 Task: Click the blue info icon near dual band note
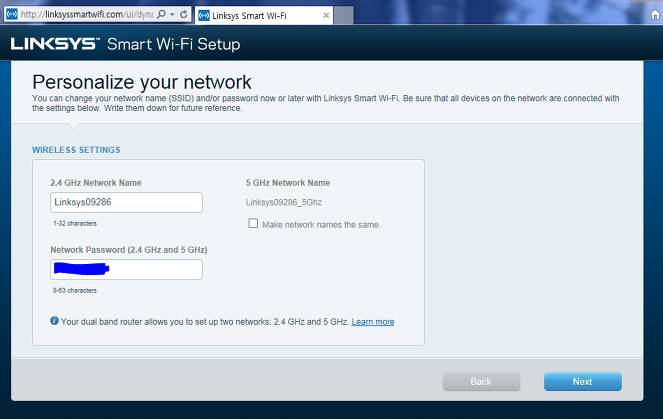pos(54,321)
